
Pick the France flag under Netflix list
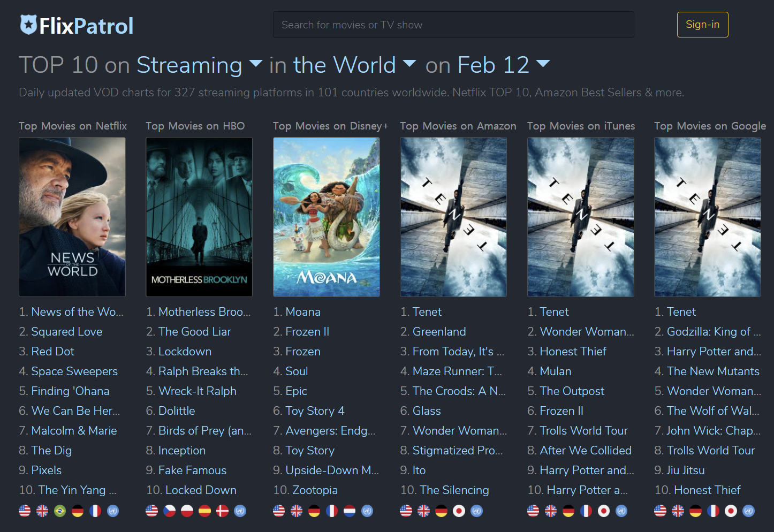(x=95, y=511)
